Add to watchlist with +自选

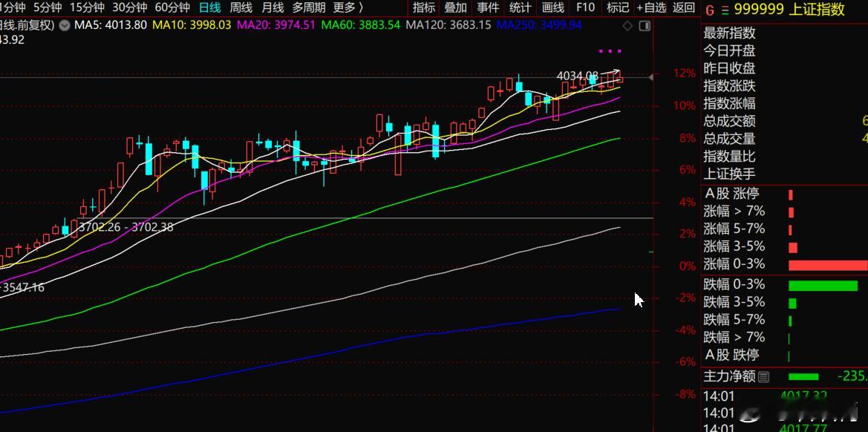651,7
